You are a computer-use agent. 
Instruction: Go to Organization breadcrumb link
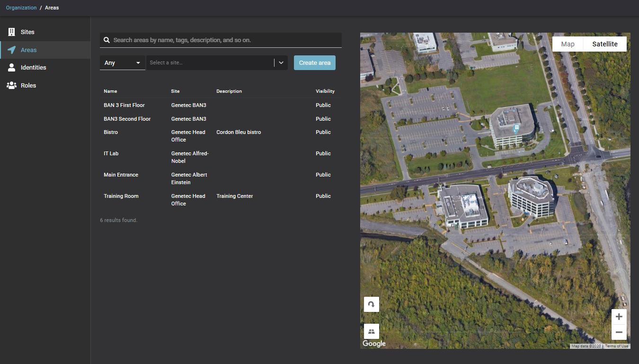coord(21,8)
